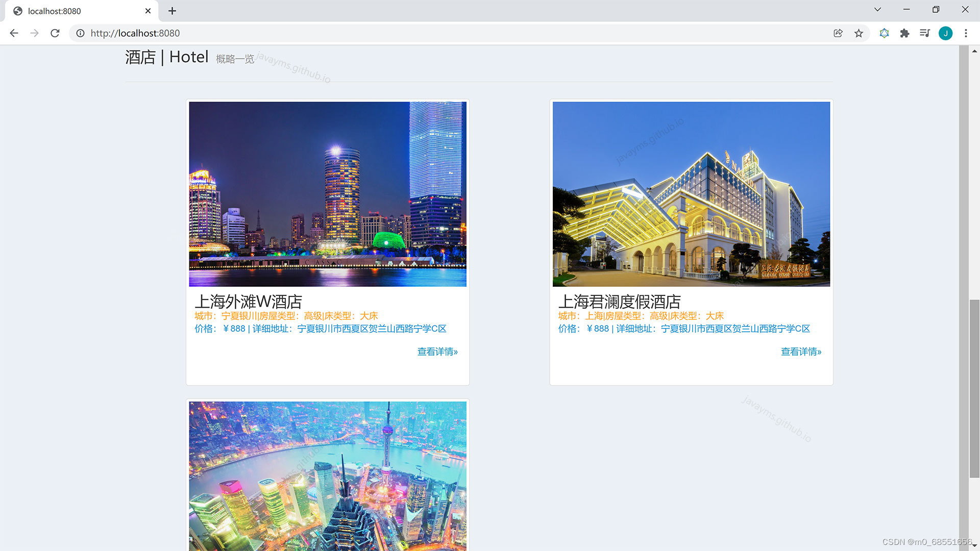
Task: Click the 概略一览 subtitle text
Action: 235,59
